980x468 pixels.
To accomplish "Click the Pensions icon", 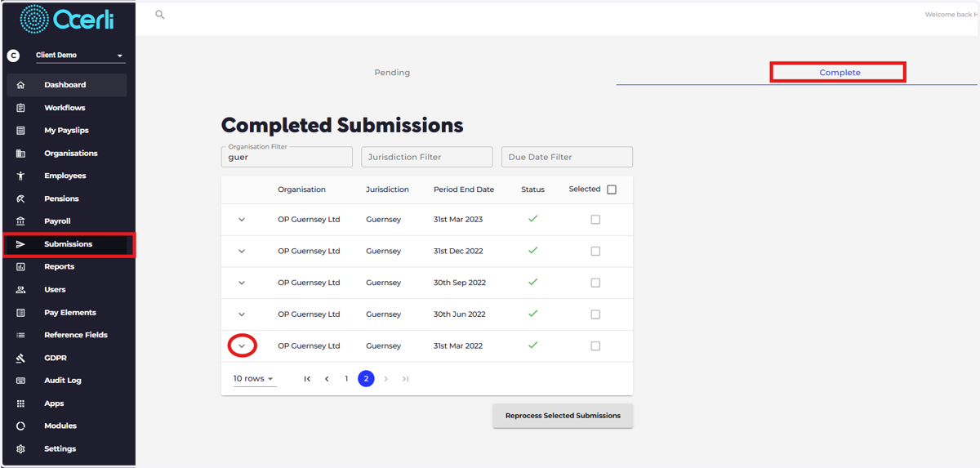I will tap(21, 198).
